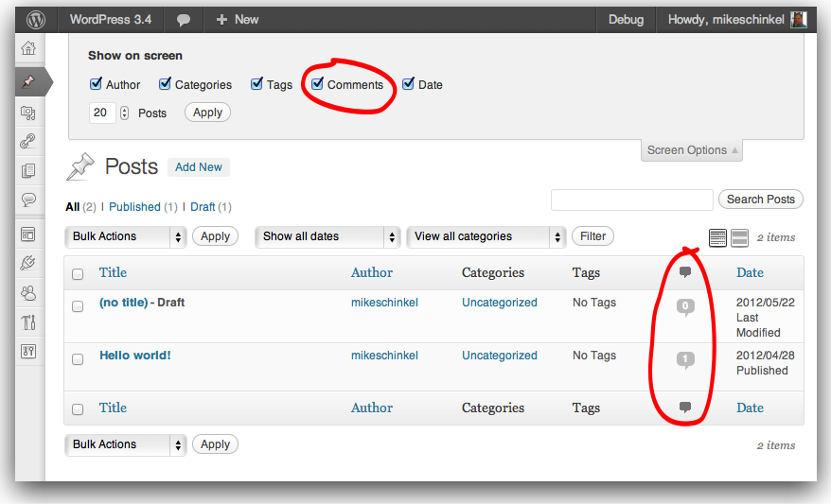Open the Users sidebar icon
831x504 pixels.
[28, 293]
